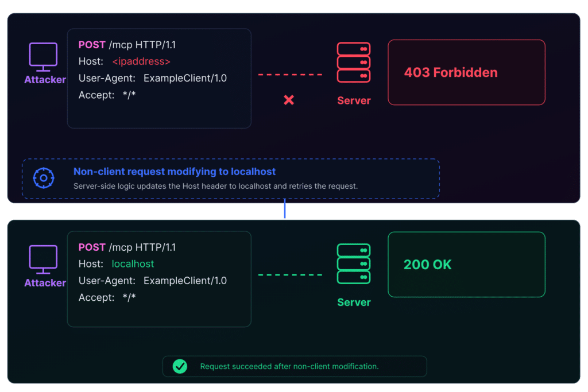
Task: Click 'User-Agent: ExampleClient/1.0' in upper request
Action: (x=153, y=78)
